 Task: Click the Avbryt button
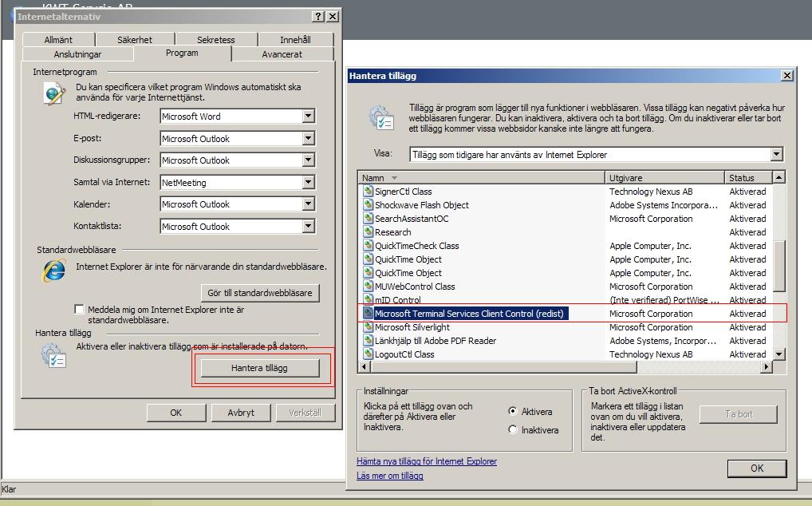(241, 413)
